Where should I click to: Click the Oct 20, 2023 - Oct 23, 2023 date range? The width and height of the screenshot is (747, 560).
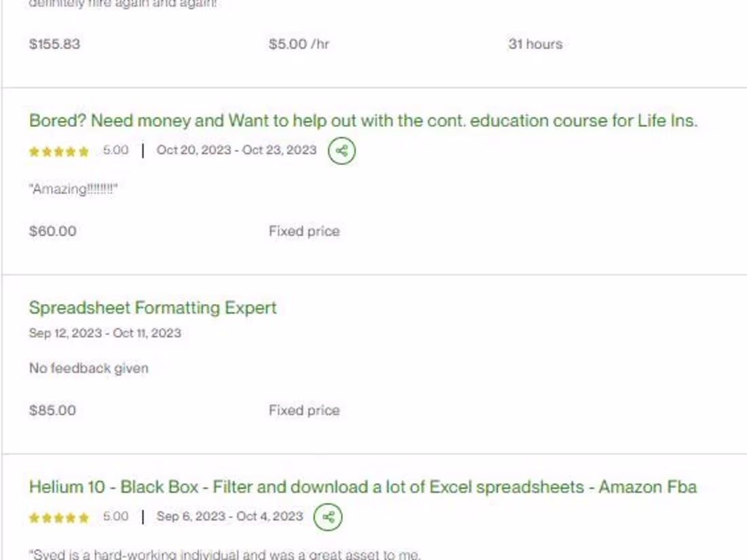236,150
